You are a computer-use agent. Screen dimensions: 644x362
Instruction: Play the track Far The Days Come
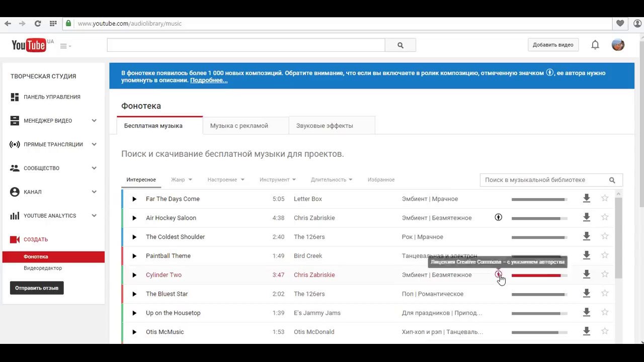134,199
